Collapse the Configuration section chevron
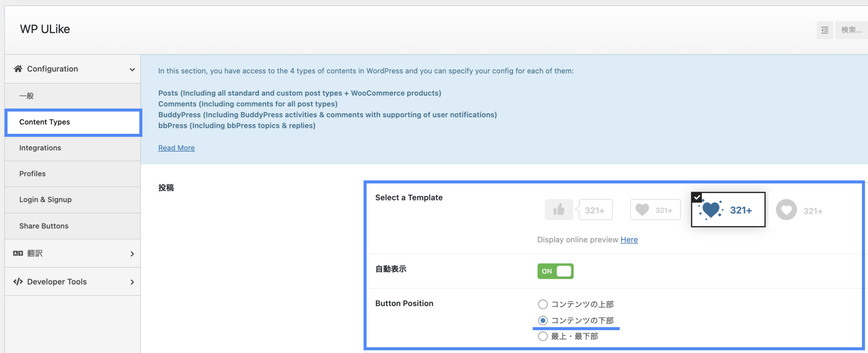This screenshot has width=868, height=353. tap(132, 69)
